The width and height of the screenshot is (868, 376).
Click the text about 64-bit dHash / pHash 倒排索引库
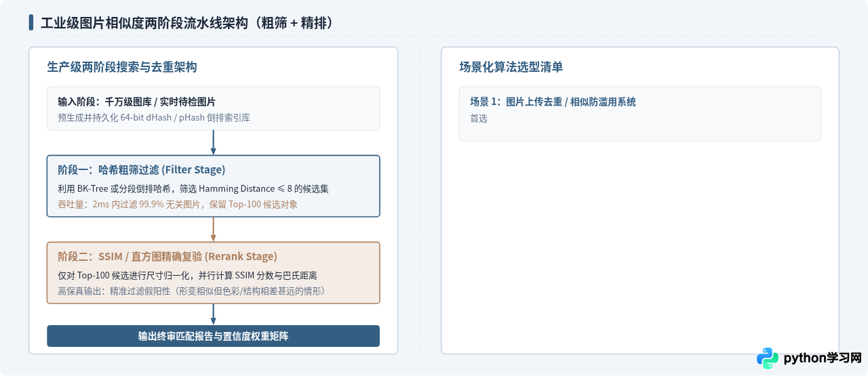(x=154, y=117)
